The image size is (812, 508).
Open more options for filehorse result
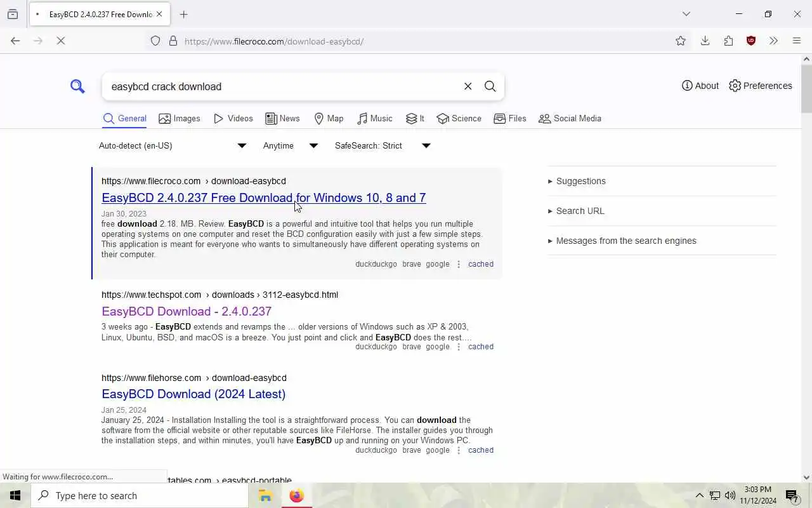pos(459,450)
